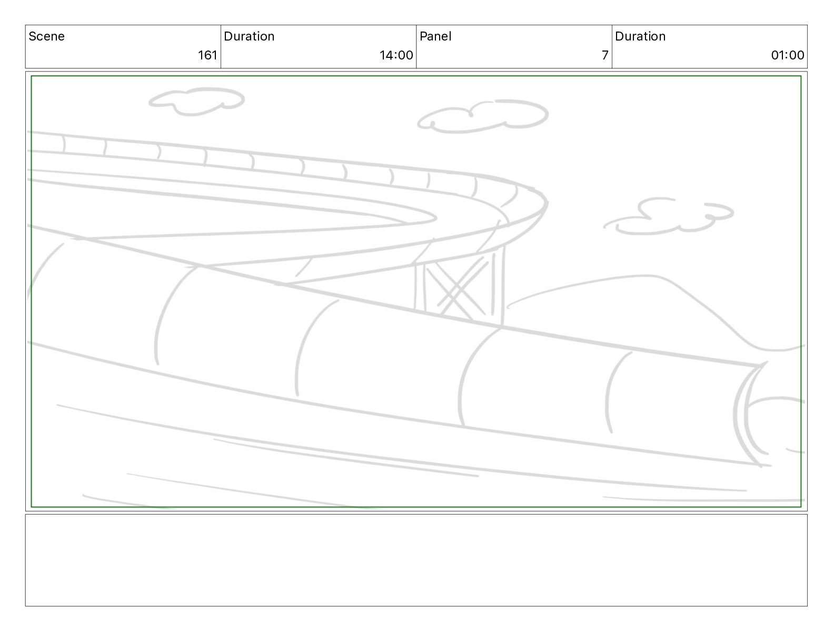This screenshot has height=644, width=834.
Task: Select the panel duration value 01:00
Action: click(788, 55)
